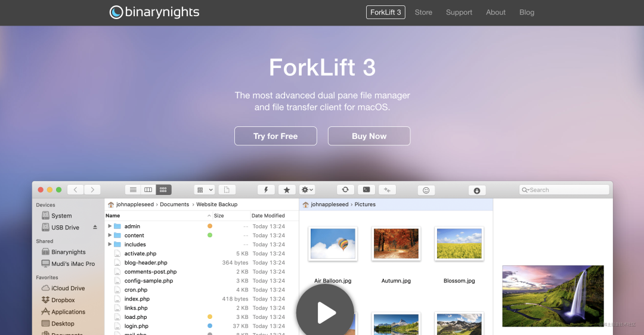Click the new file document icon
644x335 pixels.
(227, 190)
